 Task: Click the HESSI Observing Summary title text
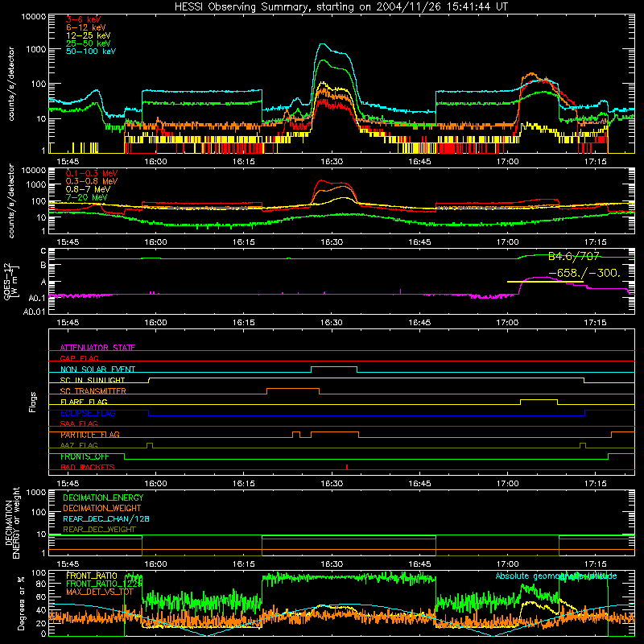pos(341,6)
